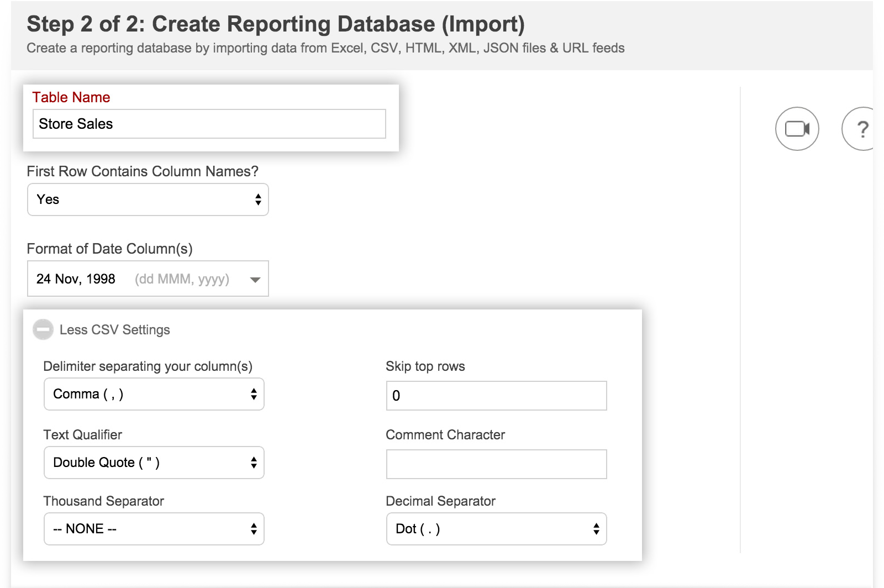The image size is (884, 588).
Task: Collapse CSV settings using the minus icon
Action: pos(43,329)
